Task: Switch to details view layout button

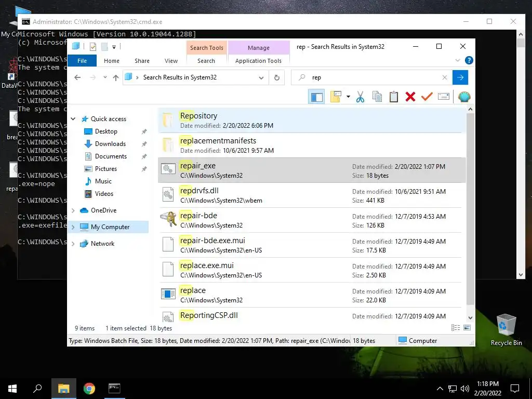Action: pyautogui.click(x=455, y=327)
